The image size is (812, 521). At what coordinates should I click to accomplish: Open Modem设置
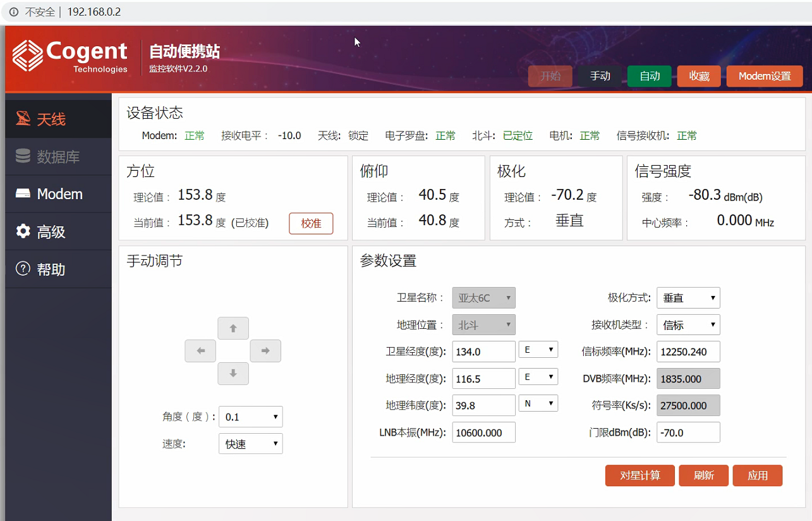pos(765,76)
